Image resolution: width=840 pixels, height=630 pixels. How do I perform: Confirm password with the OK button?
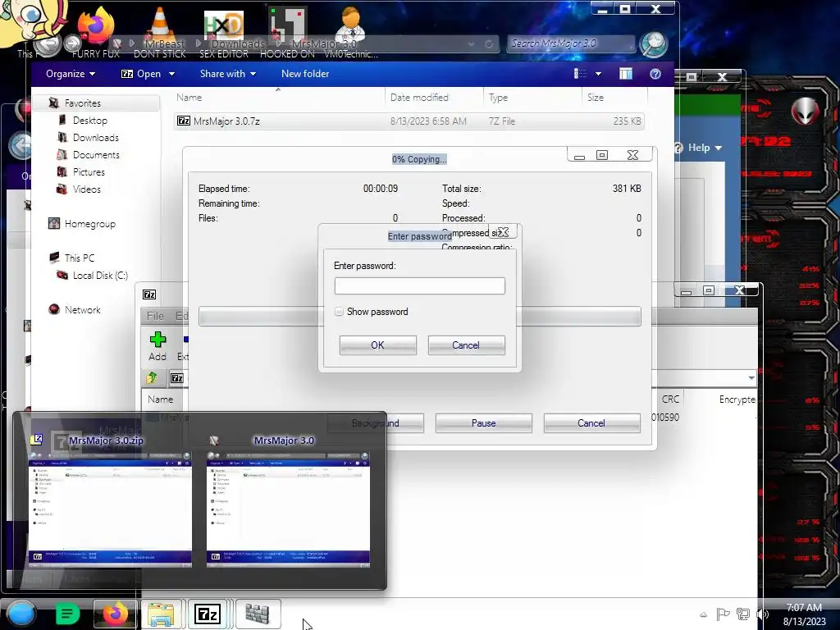click(x=377, y=345)
